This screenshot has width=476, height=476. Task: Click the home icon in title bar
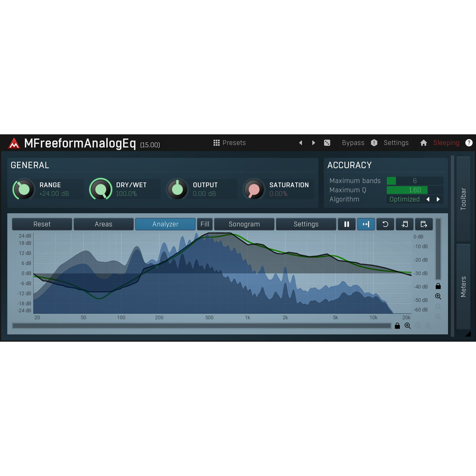click(x=424, y=143)
